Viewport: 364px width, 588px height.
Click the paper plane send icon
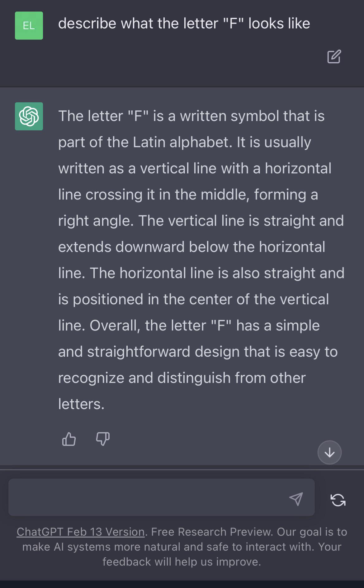pos(296,499)
